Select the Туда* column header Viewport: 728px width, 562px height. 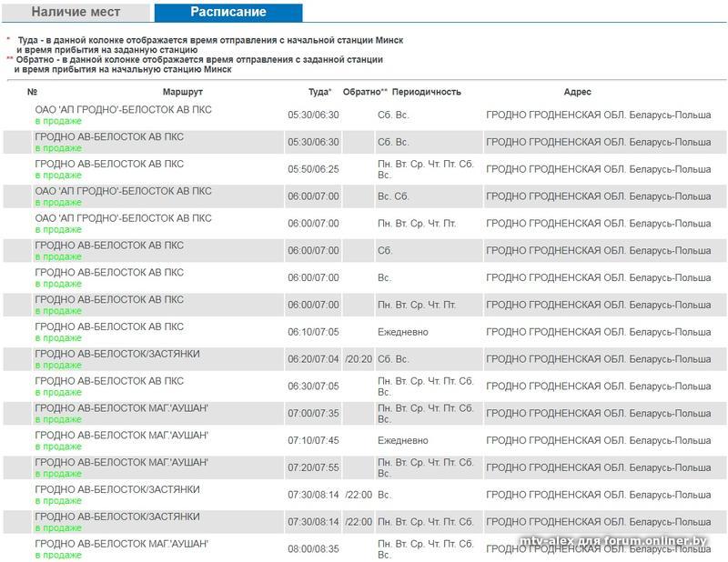tap(320, 92)
